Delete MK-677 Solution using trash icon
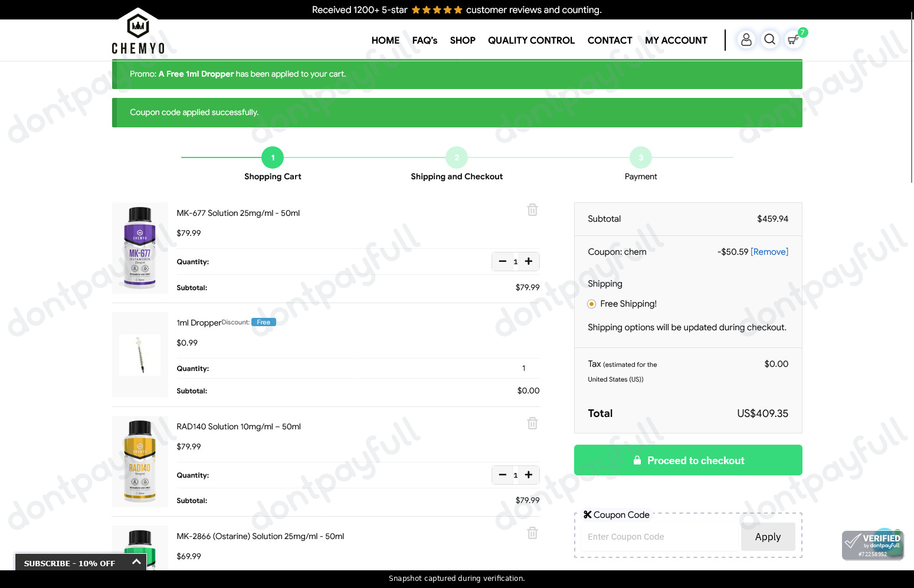914x588 pixels. pos(532,210)
